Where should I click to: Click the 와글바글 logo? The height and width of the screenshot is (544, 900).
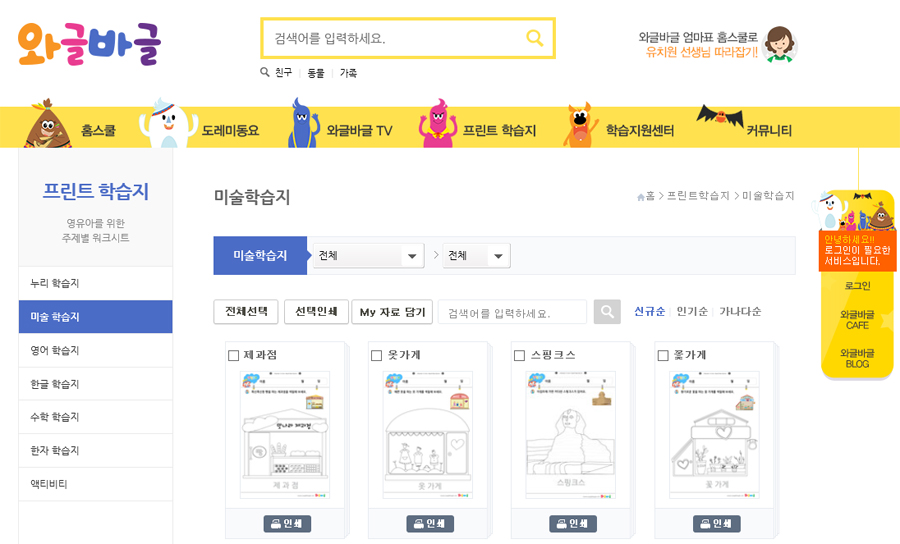(89, 44)
